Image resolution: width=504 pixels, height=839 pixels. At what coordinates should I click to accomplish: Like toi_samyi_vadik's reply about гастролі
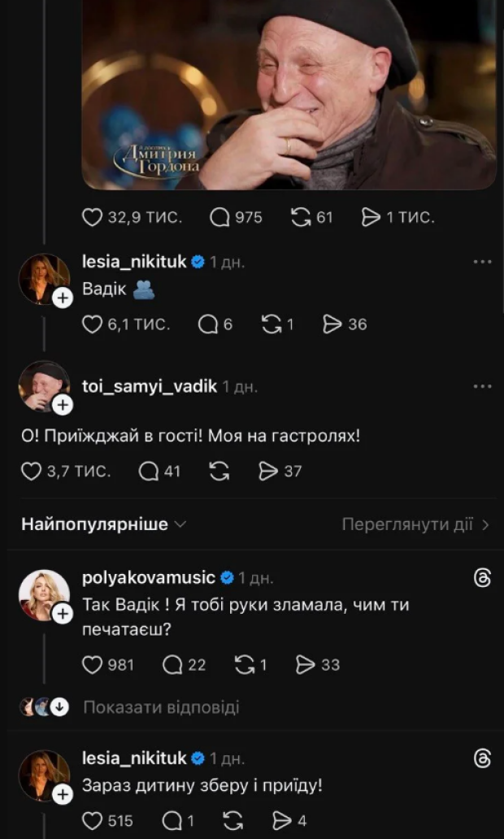31,471
